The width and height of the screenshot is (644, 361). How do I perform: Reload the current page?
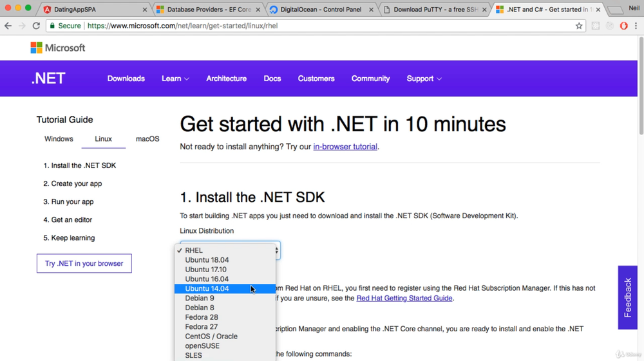[x=36, y=26]
